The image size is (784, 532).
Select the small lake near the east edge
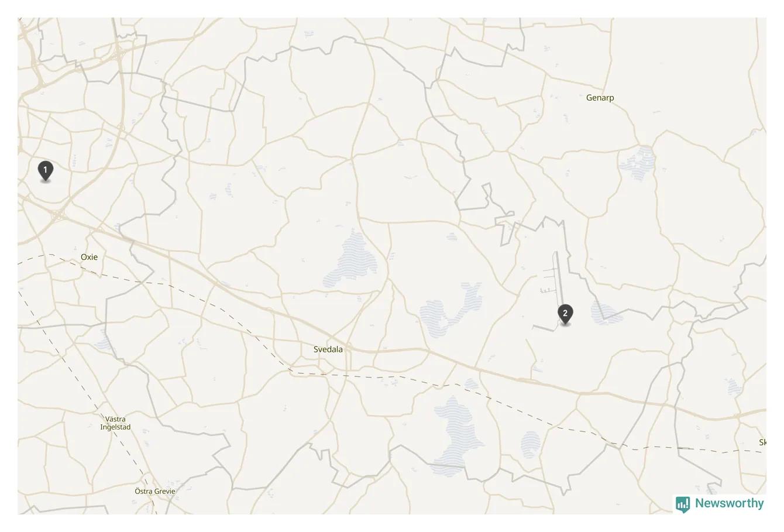point(733,386)
